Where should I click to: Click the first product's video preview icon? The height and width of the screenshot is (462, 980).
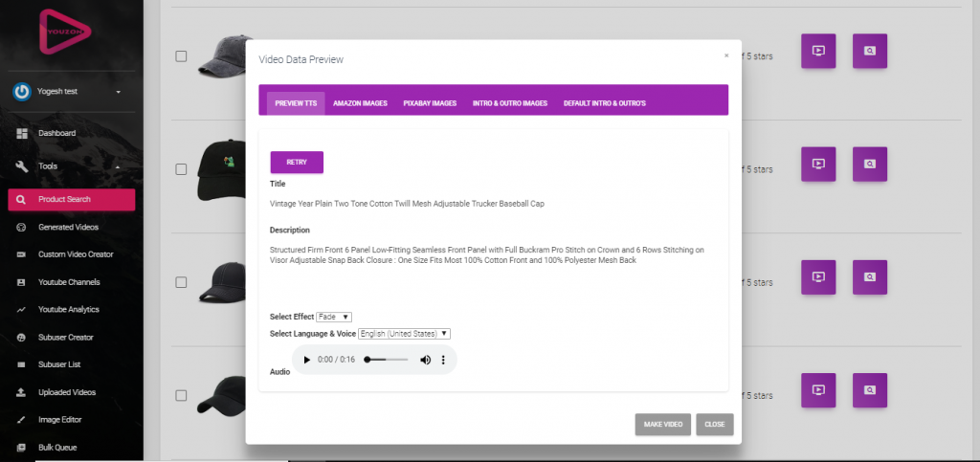(818, 51)
